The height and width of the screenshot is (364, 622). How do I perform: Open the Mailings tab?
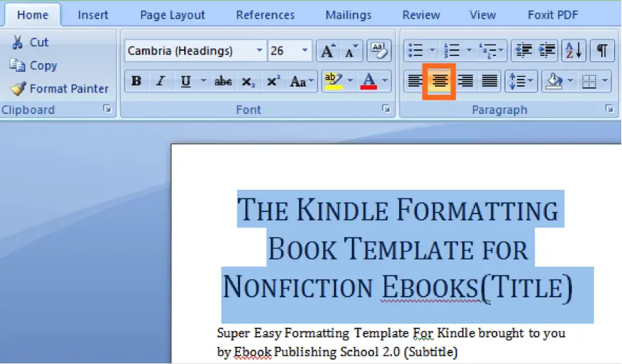click(x=348, y=15)
